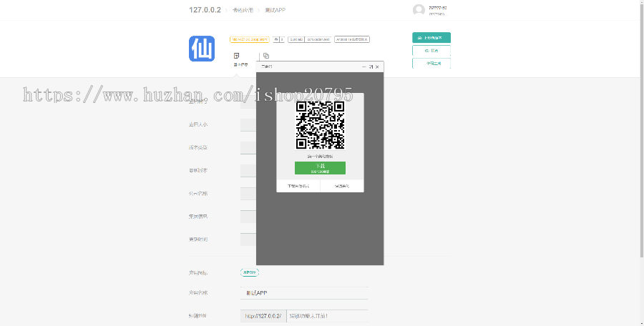
Task: Close the QR code popup window
Action: [378, 66]
